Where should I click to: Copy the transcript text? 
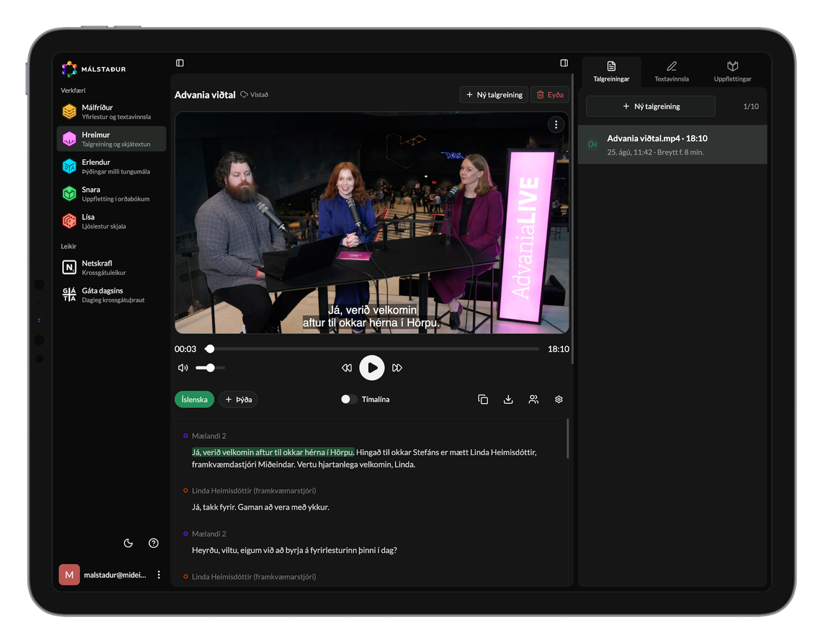pos(483,399)
